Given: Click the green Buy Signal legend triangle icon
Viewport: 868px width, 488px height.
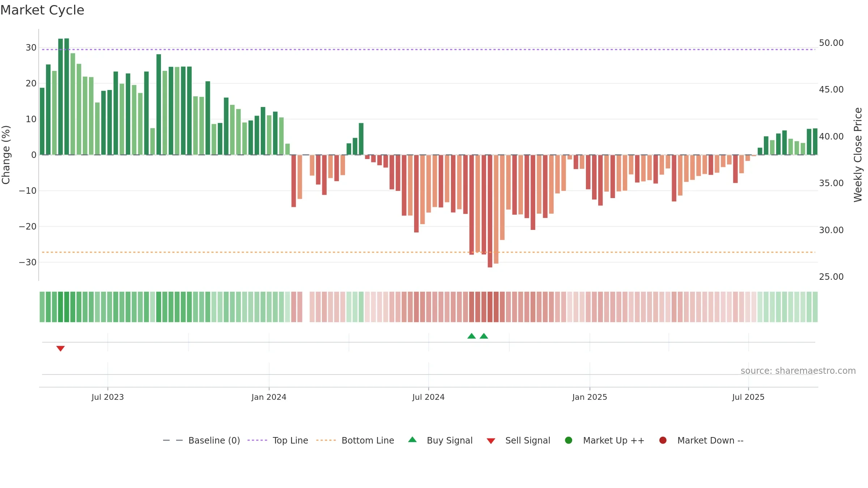Looking at the screenshot, I should [x=412, y=440].
